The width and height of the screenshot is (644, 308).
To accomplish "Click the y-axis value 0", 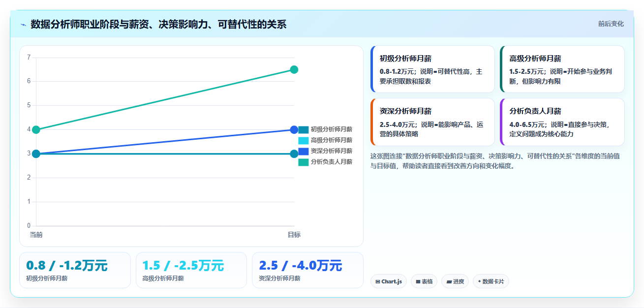I will (x=29, y=226).
